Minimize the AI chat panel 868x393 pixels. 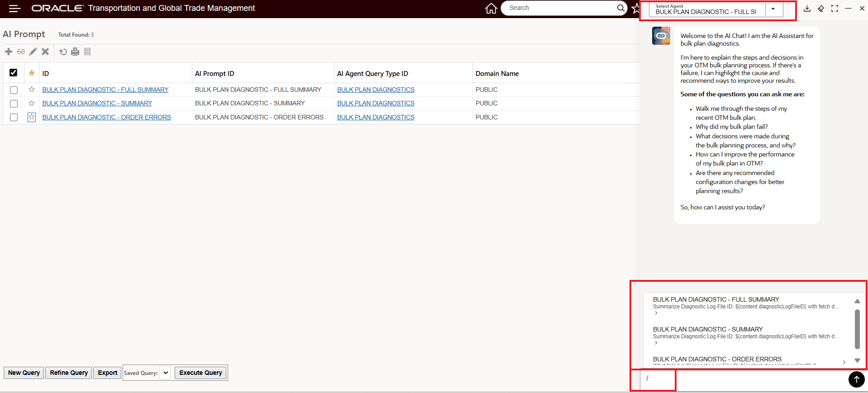(x=848, y=8)
